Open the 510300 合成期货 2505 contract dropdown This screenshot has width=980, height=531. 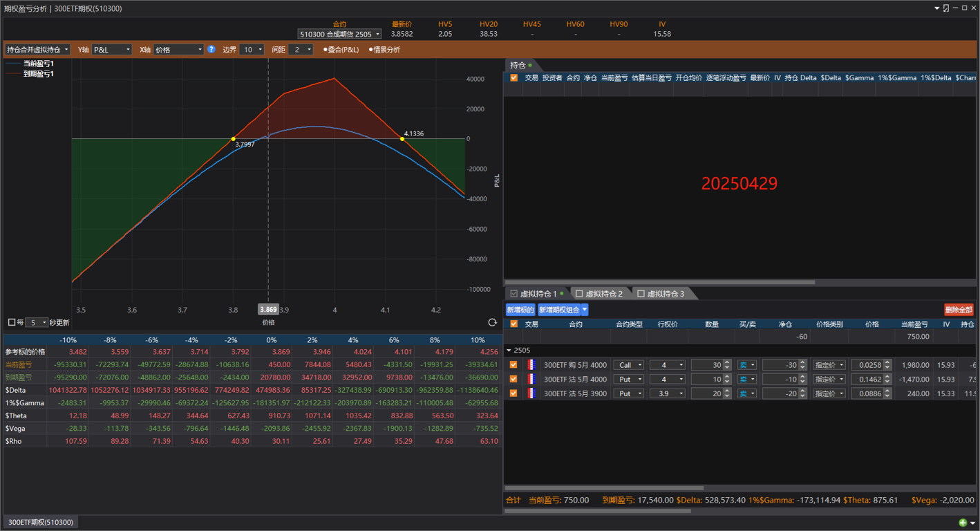click(x=339, y=34)
